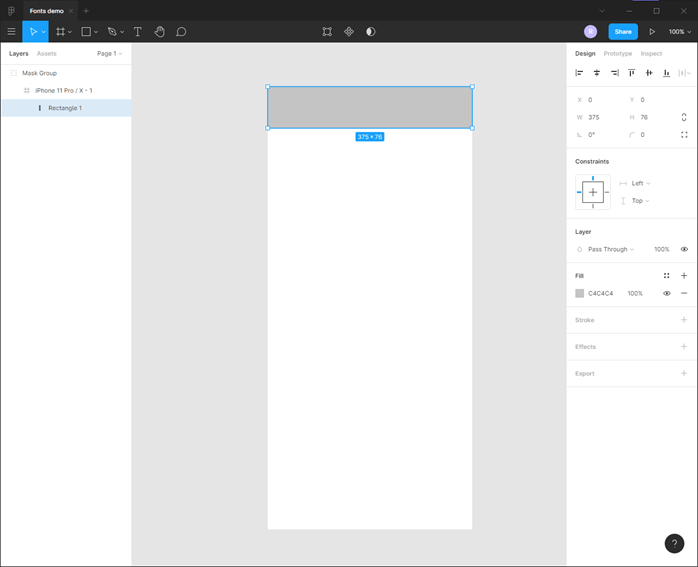Click the C4C4C4 fill color swatch
The height and width of the screenshot is (567, 698).
580,293
